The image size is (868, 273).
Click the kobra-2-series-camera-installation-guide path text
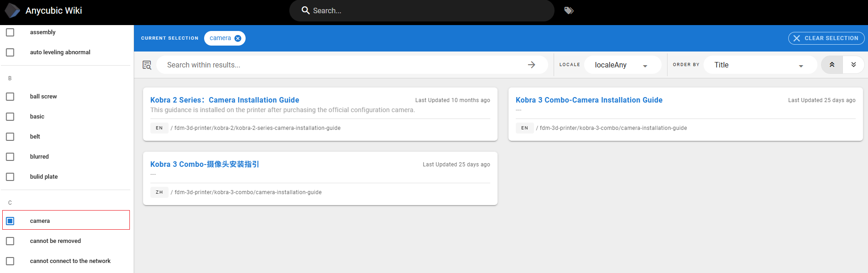click(x=257, y=128)
